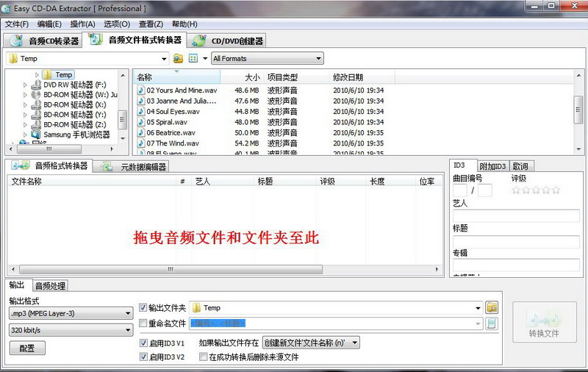
Task: Switch to the 音频处理 tab
Action: 50,286
